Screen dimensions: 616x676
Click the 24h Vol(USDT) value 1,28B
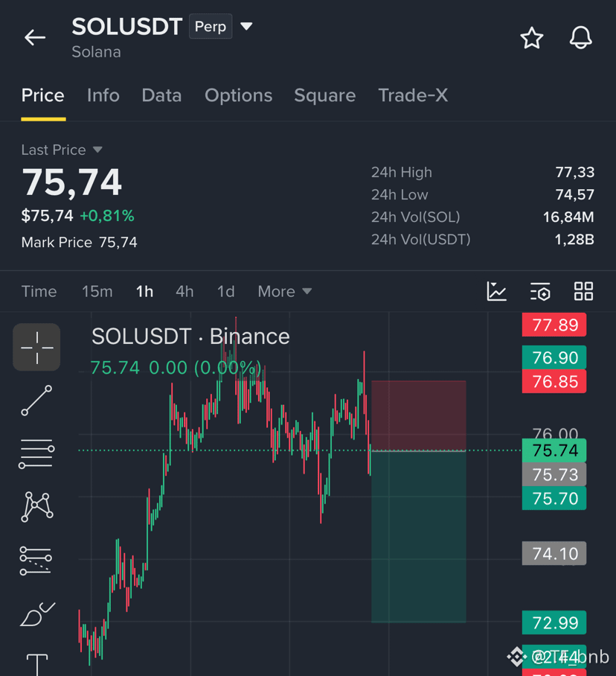[574, 239]
